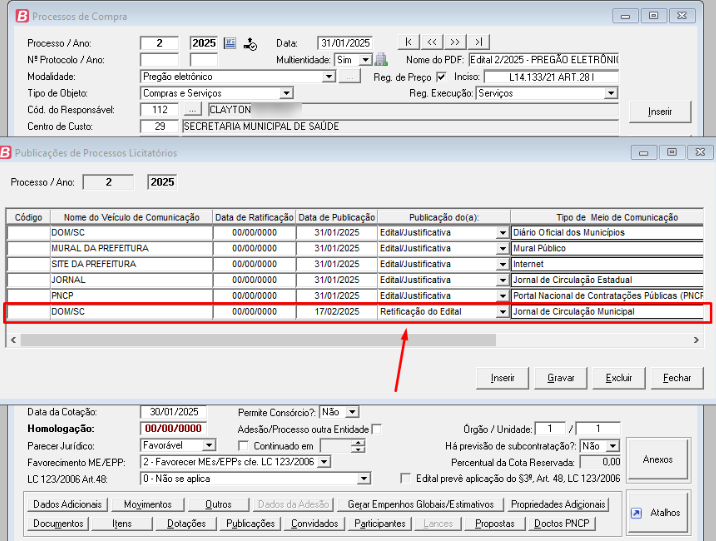Open the Reg. Execução dropdown
Screen dimensions: 716x541
pyautogui.click(x=611, y=93)
